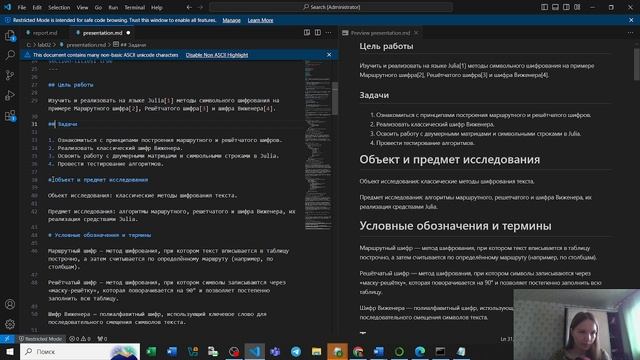Screen dimensions: 640x360
Task: Open the Run and Debug view
Action: 10,96
